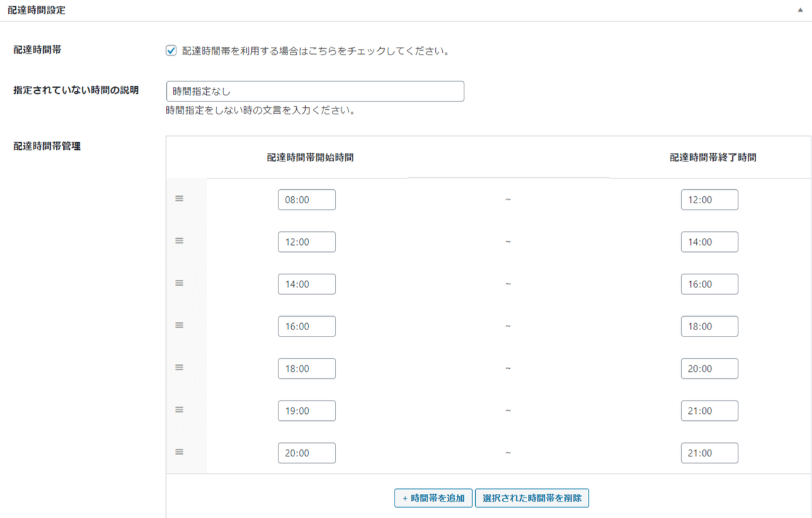Select drag handle next to 18:00 start

179,368
